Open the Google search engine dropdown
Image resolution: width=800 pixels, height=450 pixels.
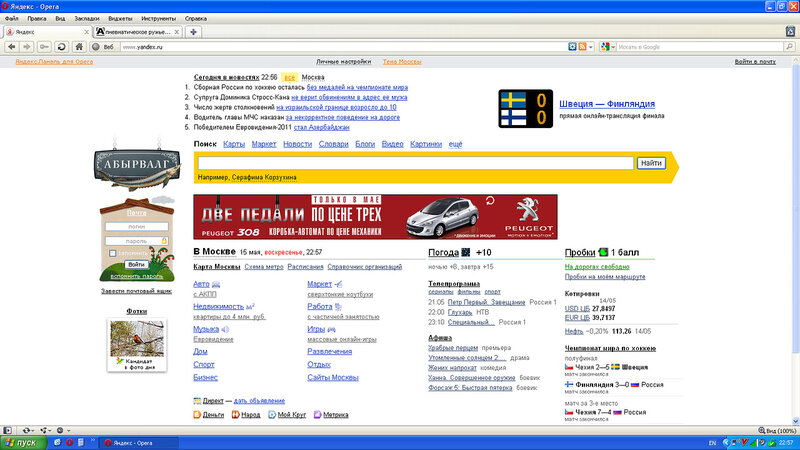point(608,46)
